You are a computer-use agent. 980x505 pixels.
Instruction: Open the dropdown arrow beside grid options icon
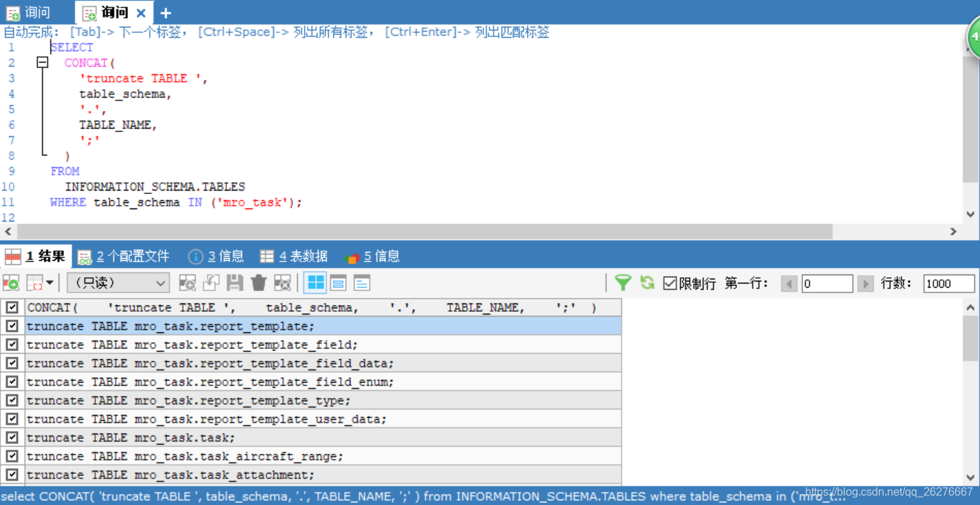(x=50, y=282)
